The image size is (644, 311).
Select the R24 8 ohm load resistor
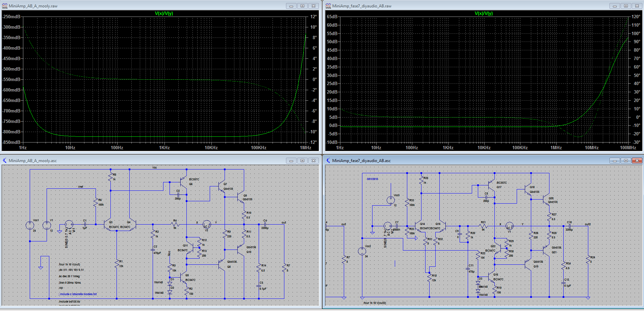588,260
